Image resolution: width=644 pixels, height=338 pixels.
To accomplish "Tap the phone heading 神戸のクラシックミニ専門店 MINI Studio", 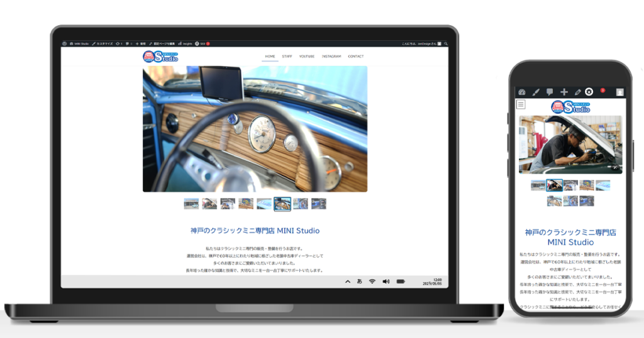I will coord(570,237).
